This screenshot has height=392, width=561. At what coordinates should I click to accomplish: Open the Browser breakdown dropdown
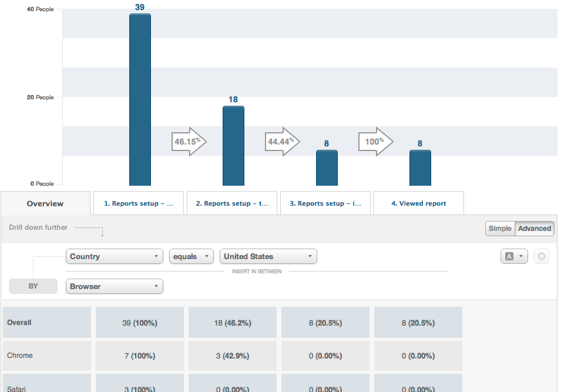[114, 286]
